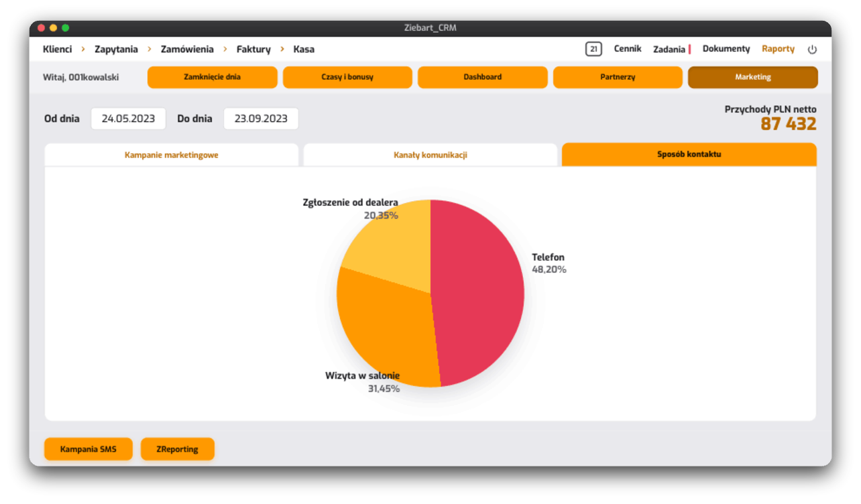Click the 87 432 revenue value

click(x=789, y=124)
